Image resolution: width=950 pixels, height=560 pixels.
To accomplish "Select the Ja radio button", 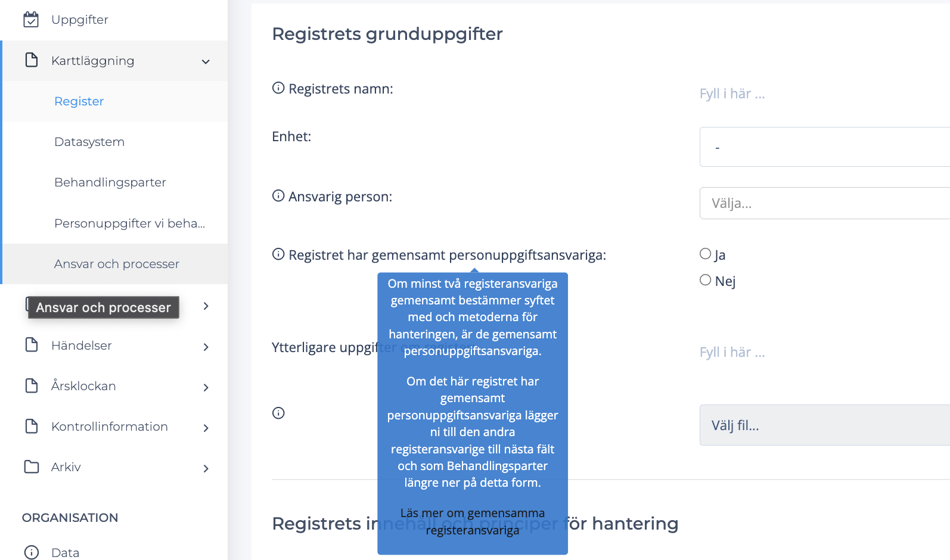I will (706, 254).
